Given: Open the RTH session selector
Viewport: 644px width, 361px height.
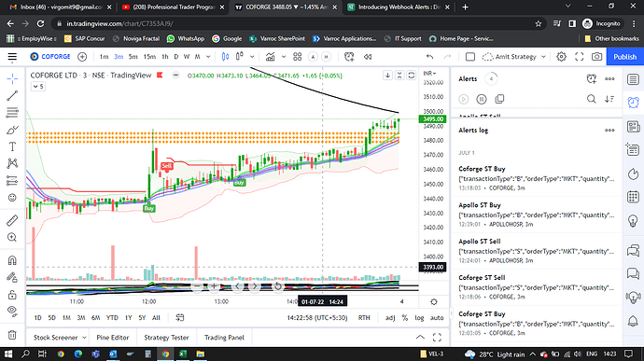Looking at the screenshot, I should (x=364, y=317).
